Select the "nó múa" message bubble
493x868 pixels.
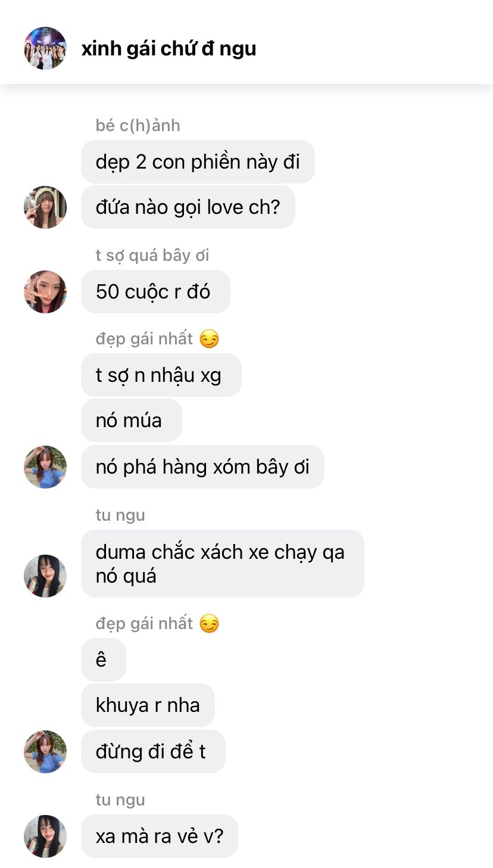coord(132,421)
